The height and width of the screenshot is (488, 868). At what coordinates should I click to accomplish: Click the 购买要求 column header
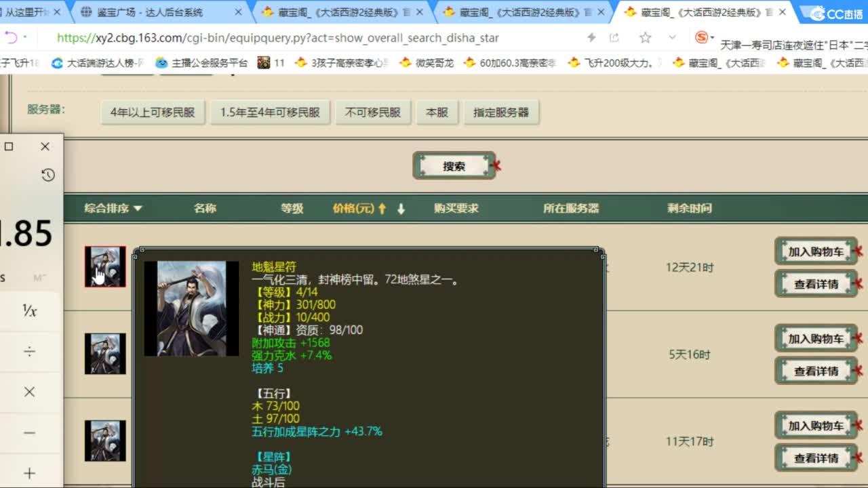tap(456, 208)
